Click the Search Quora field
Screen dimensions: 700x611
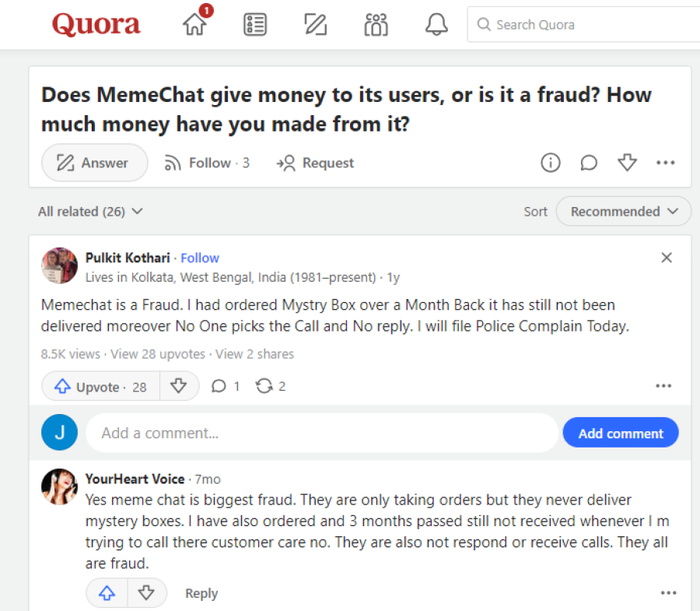coord(583,25)
